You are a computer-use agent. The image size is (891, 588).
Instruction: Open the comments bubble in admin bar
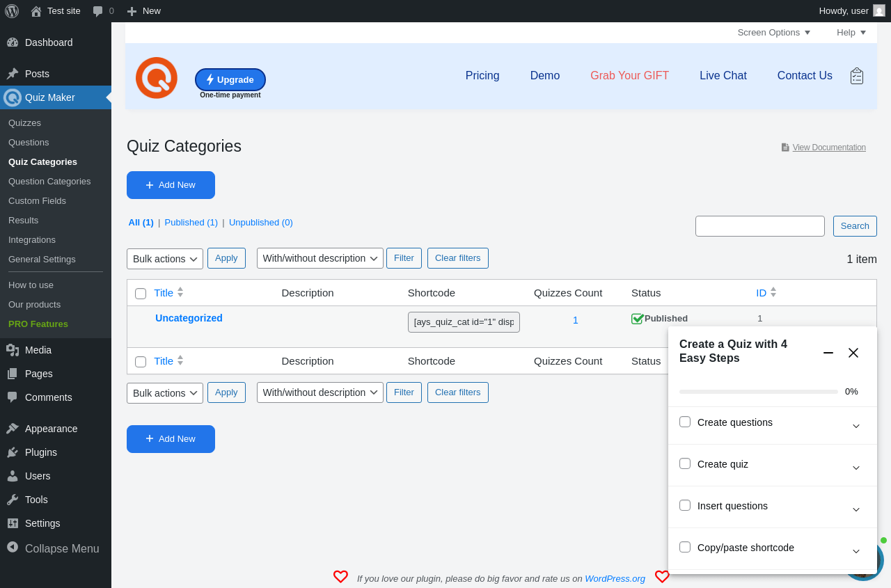click(98, 11)
